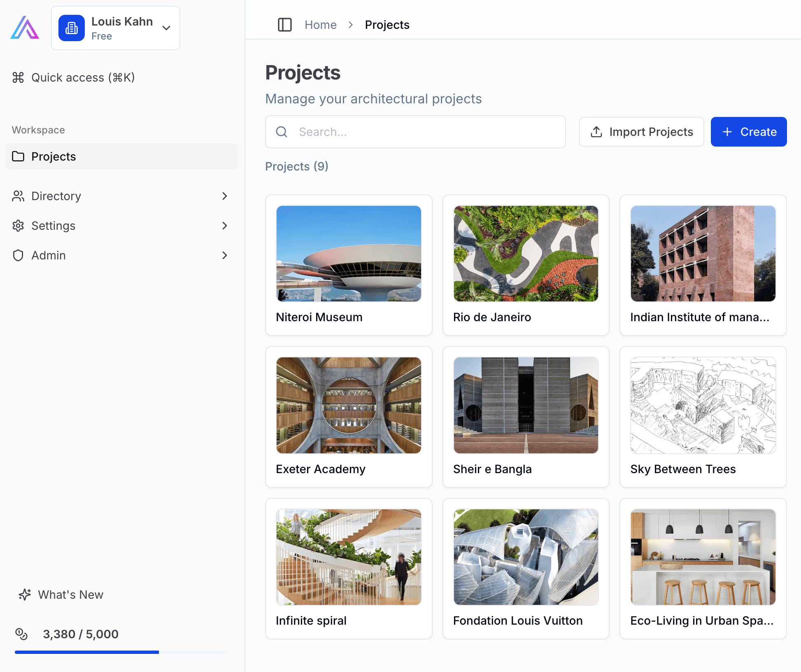The width and height of the screenshot is (801, 672).
Task: Open the Admin sidebar item
Action: 121,255
